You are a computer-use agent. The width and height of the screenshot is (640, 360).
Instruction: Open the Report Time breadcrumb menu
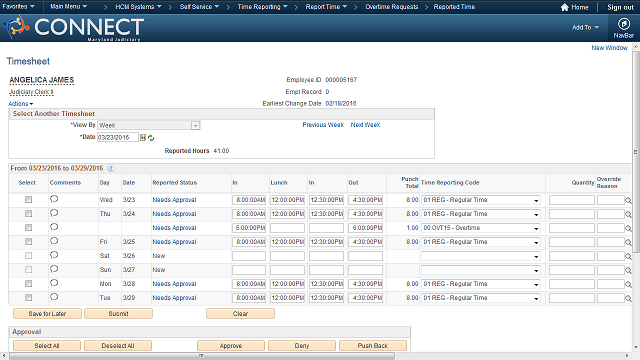[x=326, y=7]
